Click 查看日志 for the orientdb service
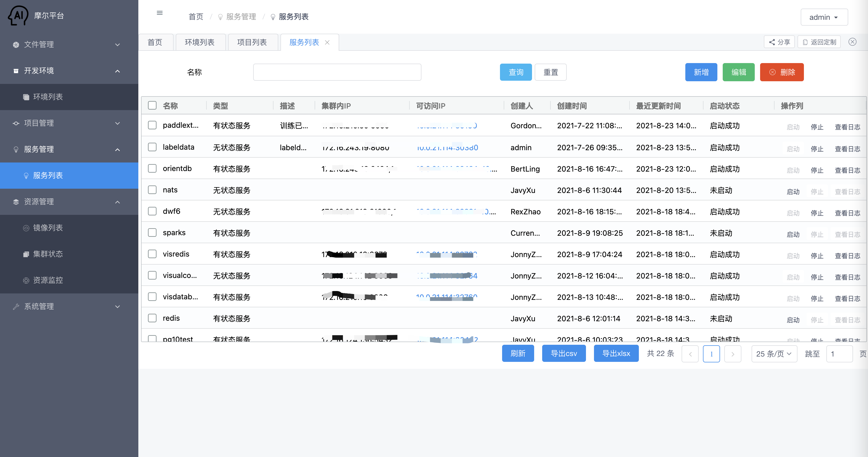 tap(847, 170)
